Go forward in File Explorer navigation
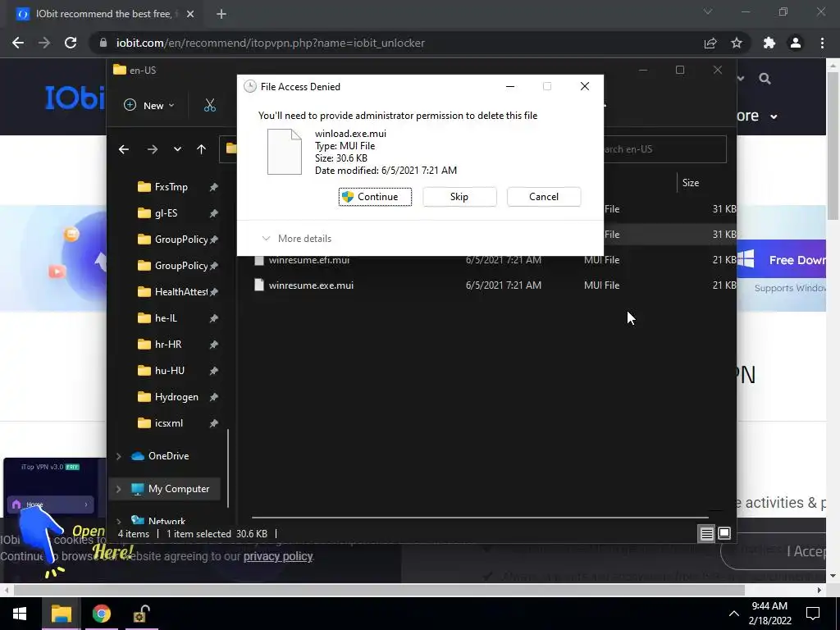 (x=153, y=149)
